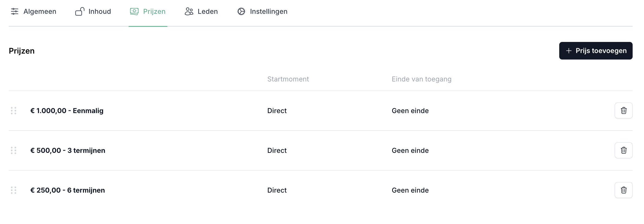The width and height of the screenshot is (644, 224).
Task: Open the Inhoud tab
Action: (100, 11)
